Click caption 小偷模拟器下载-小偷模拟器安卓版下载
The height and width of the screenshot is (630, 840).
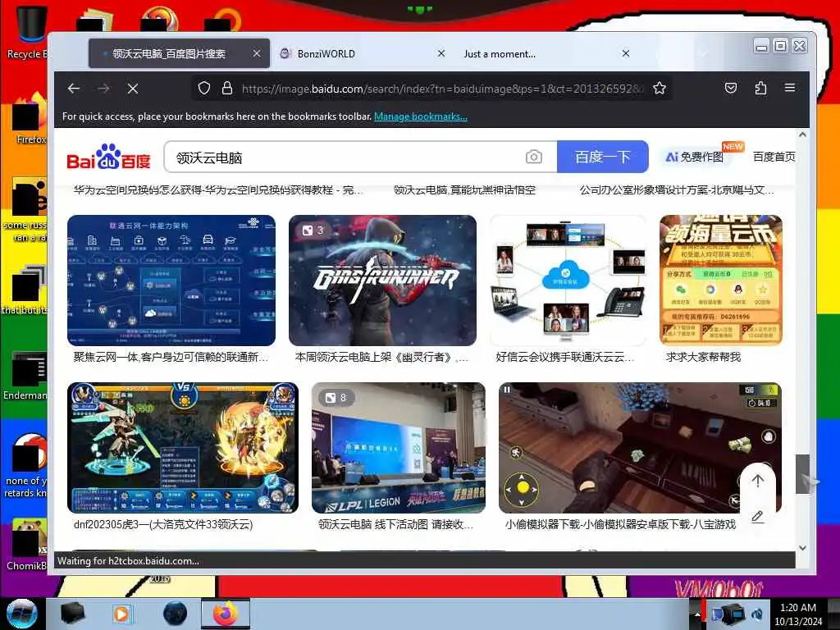point(620,524)
